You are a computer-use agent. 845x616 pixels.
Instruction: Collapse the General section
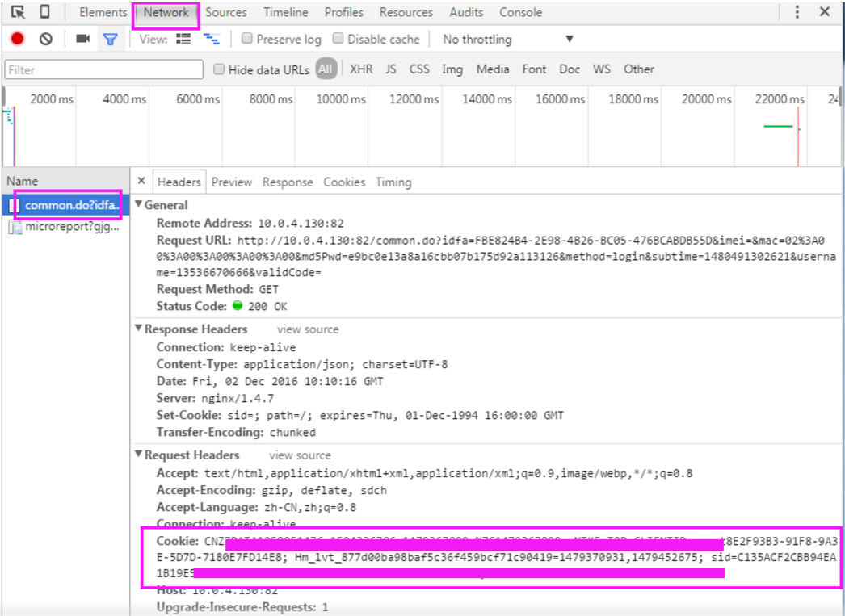pyautogui.click(x=139, y=205)
